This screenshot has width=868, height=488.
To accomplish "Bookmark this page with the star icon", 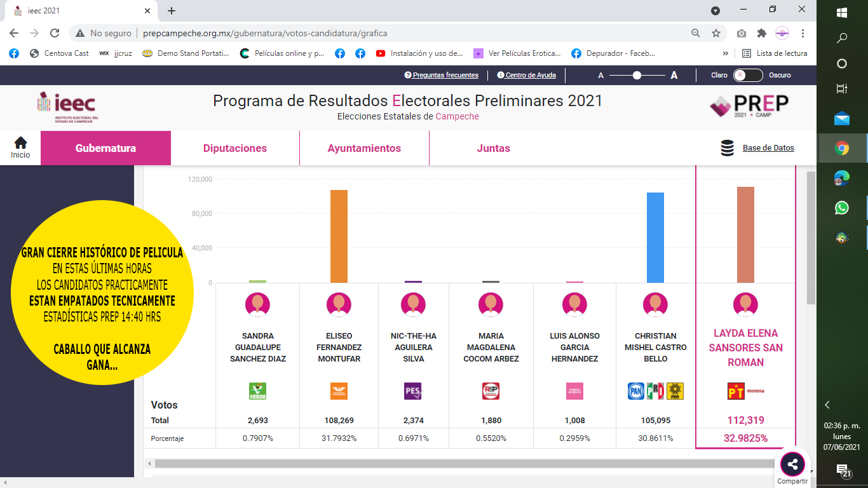I will (x=716, y=33).
